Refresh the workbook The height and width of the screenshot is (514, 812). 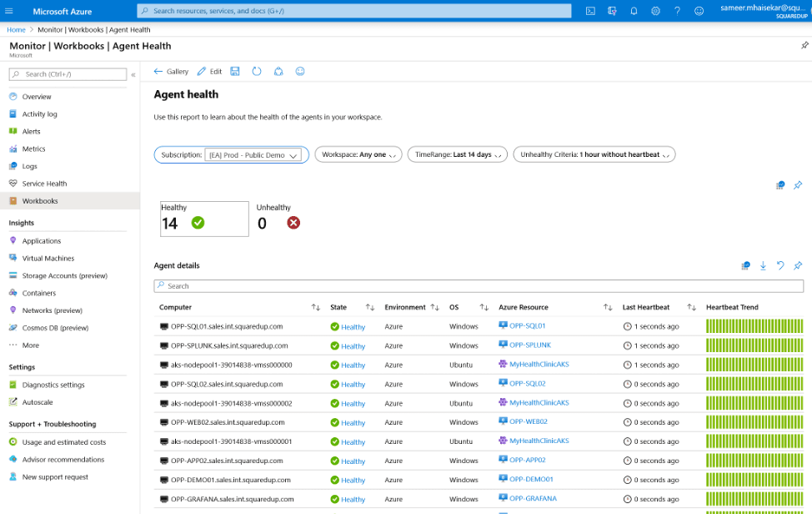click(x=257, y=72)
